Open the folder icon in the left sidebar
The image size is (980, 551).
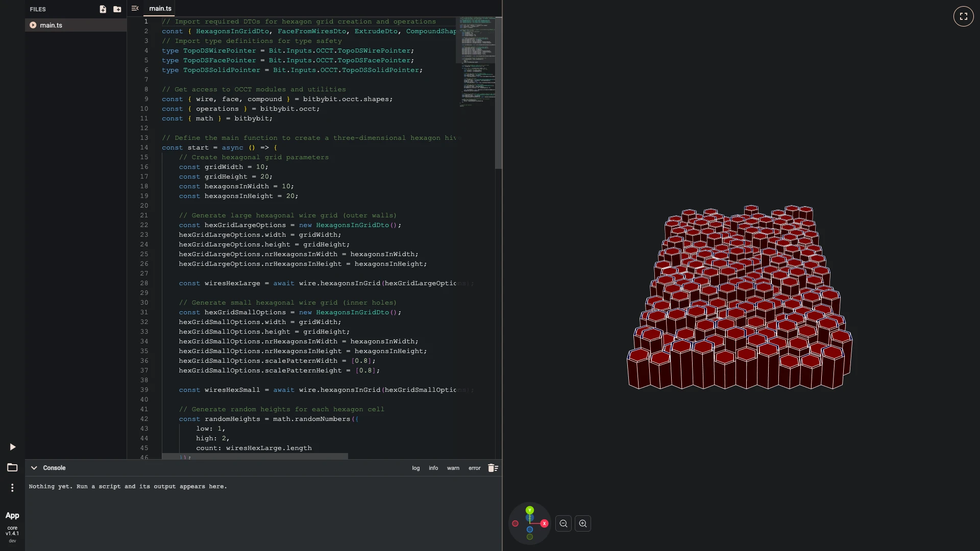(x=12, y=467)
